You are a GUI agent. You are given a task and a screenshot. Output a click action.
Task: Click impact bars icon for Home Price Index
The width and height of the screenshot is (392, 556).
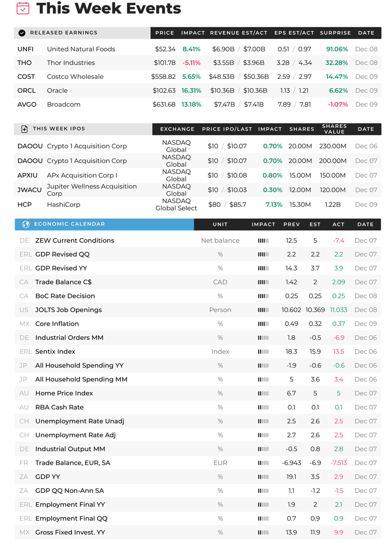[x=263, y=393]
